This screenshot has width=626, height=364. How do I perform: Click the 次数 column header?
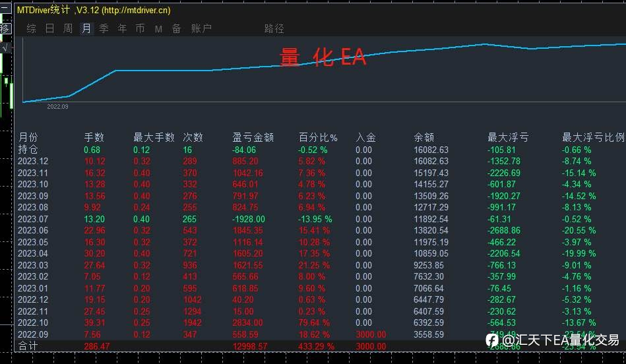coord(193,137)
